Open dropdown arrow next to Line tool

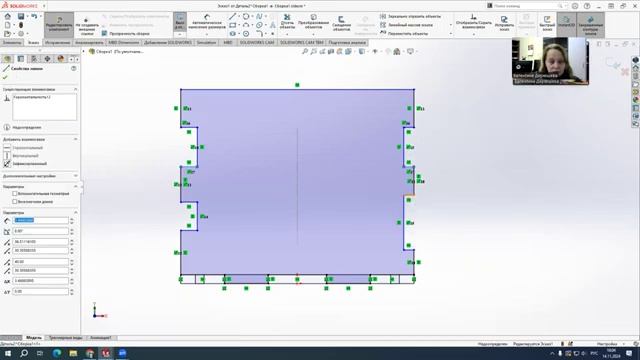pyautogui.click(x=239, y=16)
